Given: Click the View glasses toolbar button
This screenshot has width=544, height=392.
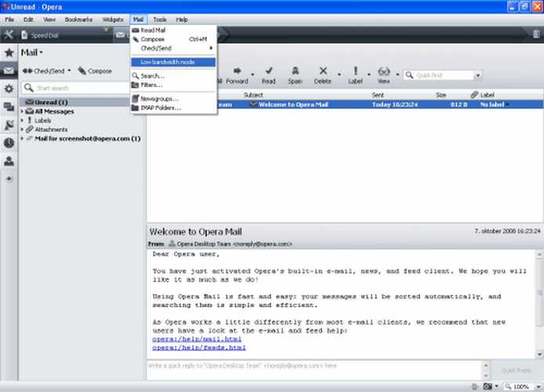Looking at the screenshot, I should click(x=384, y=75).
